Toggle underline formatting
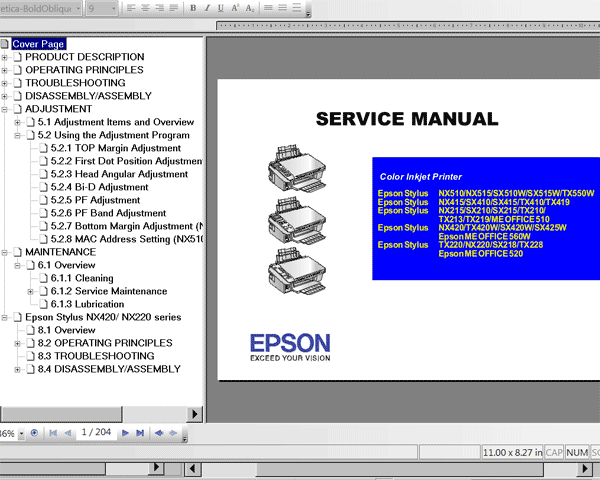 coord(221,8)
